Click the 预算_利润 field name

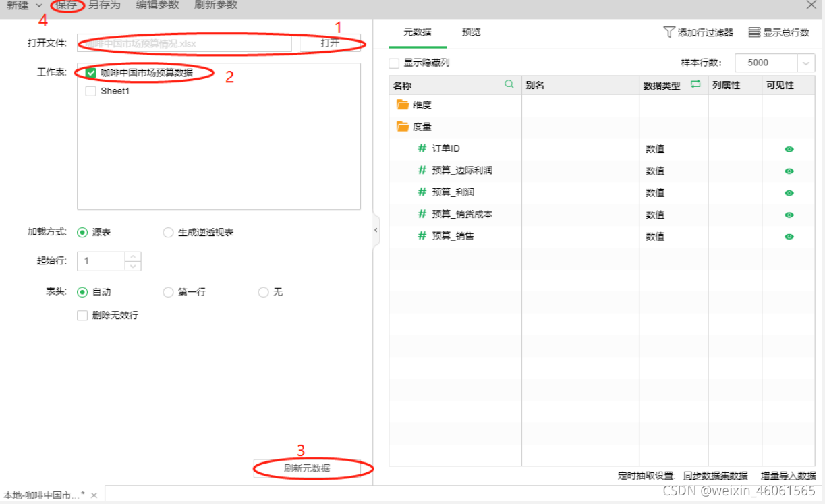453,192
